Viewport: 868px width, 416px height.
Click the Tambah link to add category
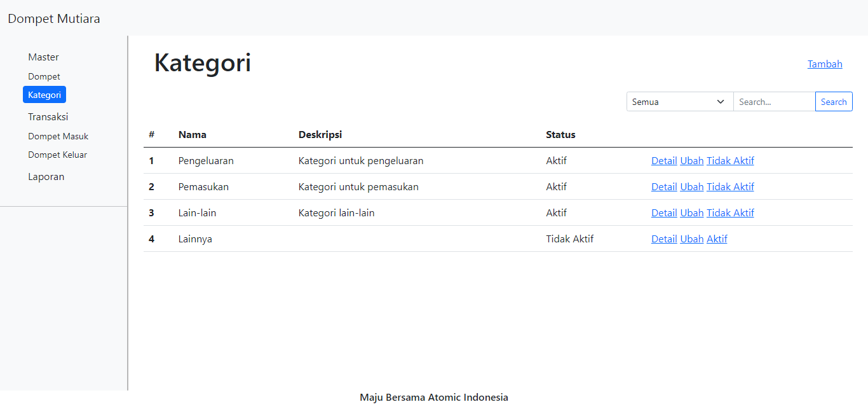(824, 64)
